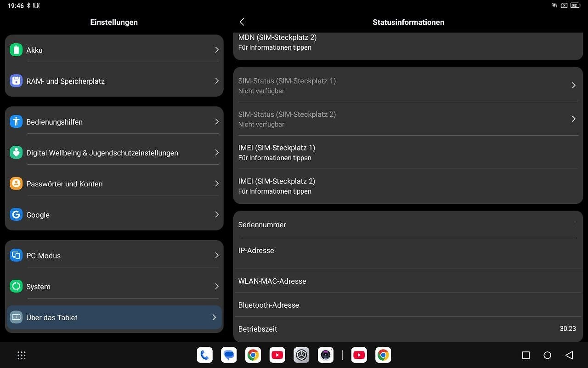Open the Google settings entry

point(114,214)
